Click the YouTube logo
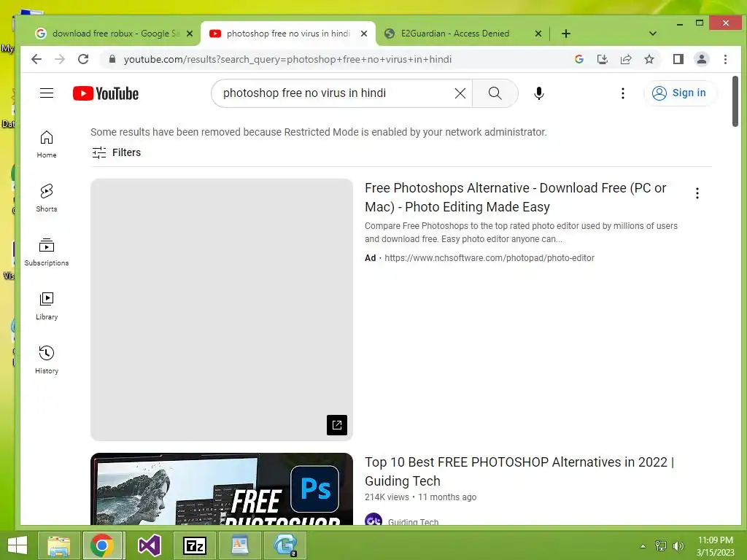Screen dimensions: 747x560 coord(106,93)
